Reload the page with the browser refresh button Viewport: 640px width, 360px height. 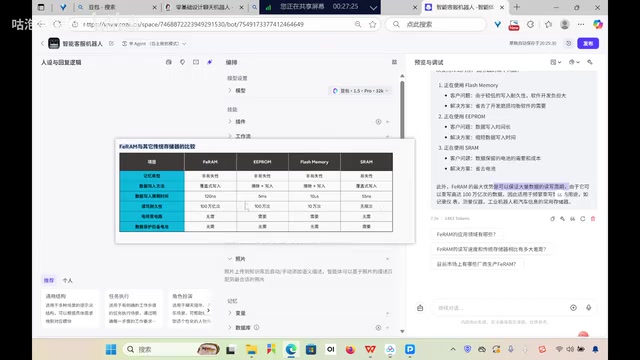(57, 24)
